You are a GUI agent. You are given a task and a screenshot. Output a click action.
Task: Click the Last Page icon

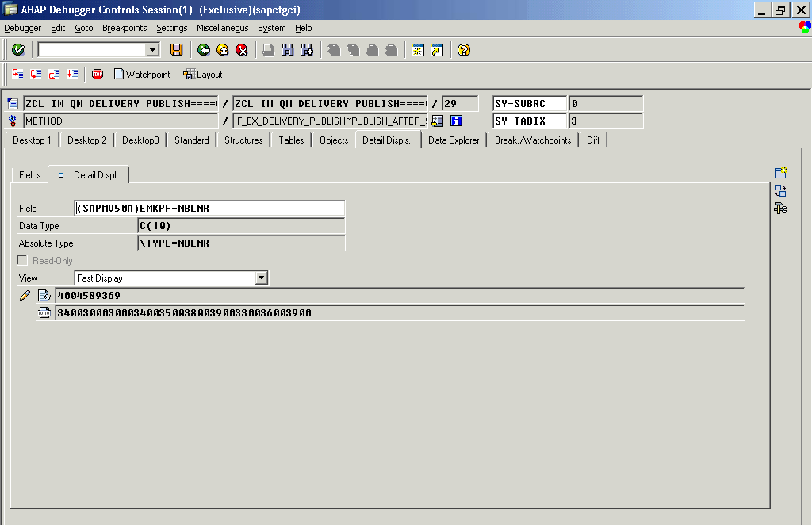[x=392, y=50]
